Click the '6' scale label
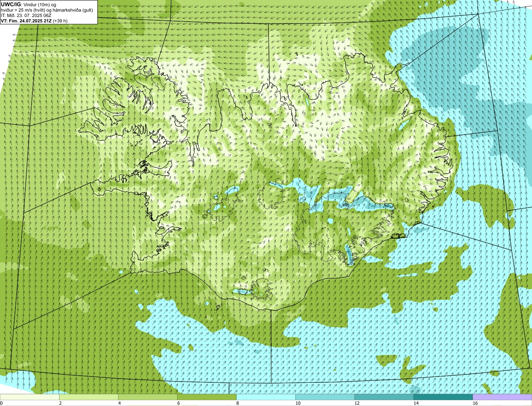This screenshot has width=532, height=406. 178,403
